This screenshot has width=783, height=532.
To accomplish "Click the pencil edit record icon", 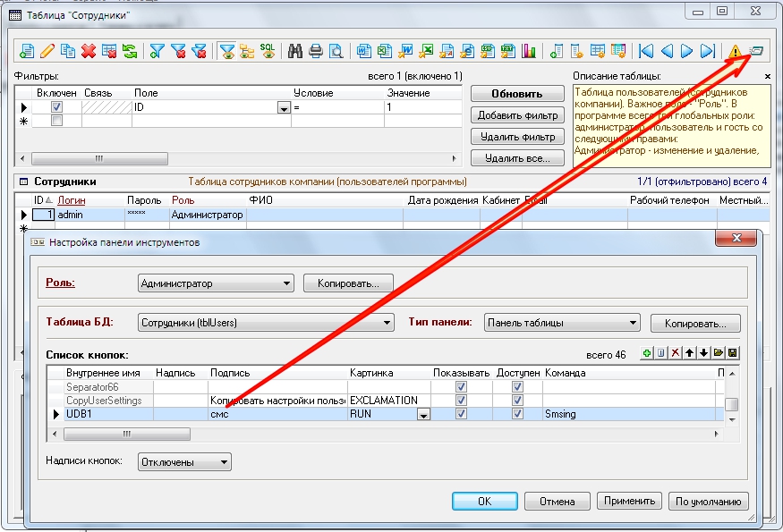I will [x=47, y=51].
